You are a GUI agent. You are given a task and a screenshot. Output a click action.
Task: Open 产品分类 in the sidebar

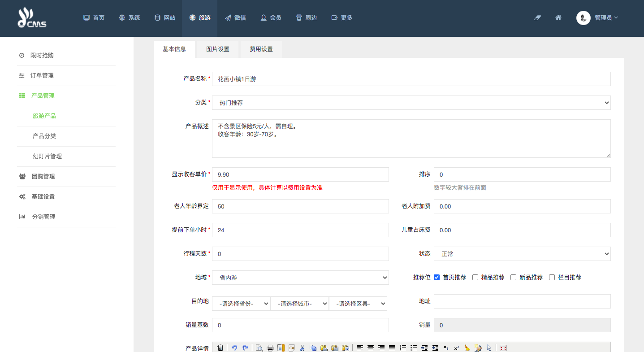(x=44, y=136)
